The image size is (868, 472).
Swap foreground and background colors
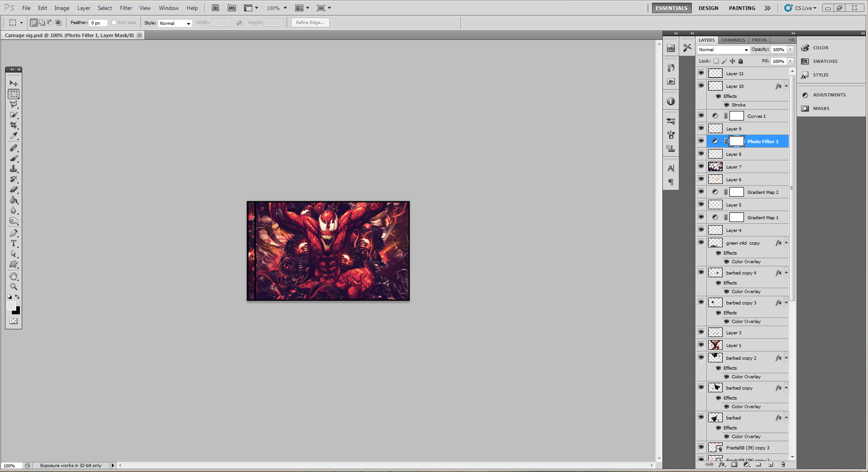[x=18, y=297]
